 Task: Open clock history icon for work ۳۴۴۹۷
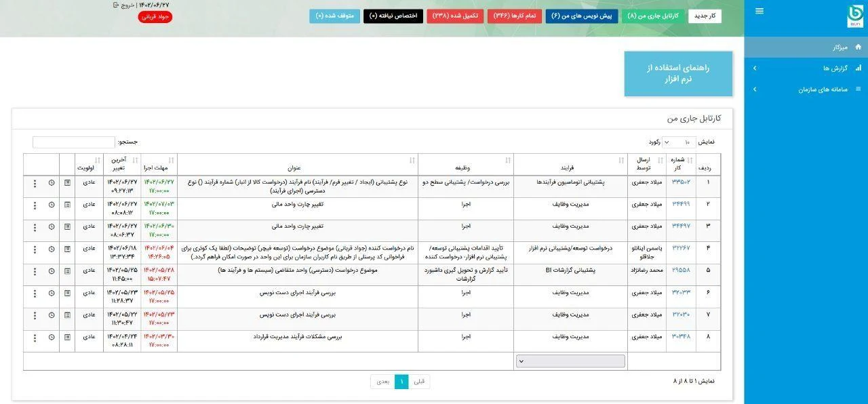coord(52,227)
